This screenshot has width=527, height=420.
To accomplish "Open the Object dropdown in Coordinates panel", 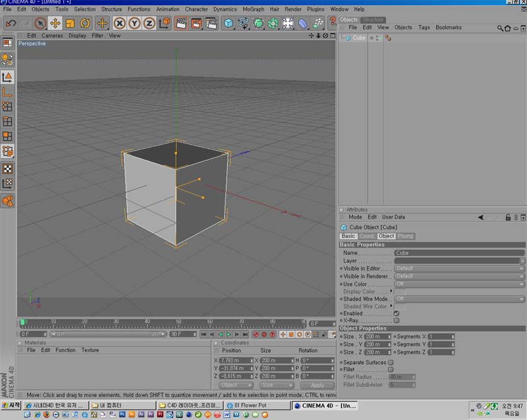I will pyautogui.click(x=236, y=385).
